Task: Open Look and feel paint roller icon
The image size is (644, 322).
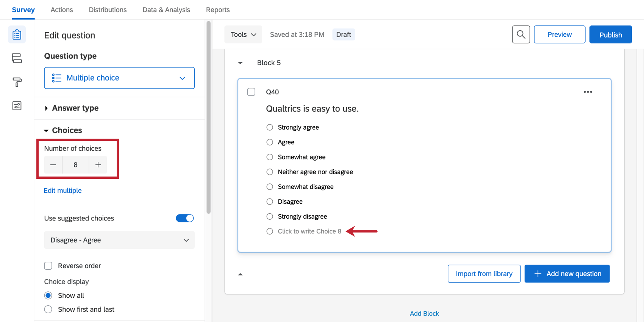Action: click(17, 82)
